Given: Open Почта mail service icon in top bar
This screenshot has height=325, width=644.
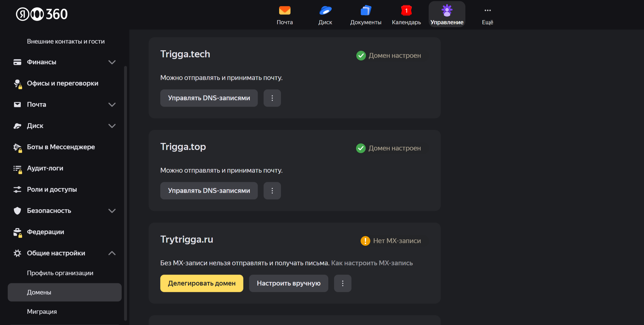Looking at the screenshot, I should [x=285, y=10].
